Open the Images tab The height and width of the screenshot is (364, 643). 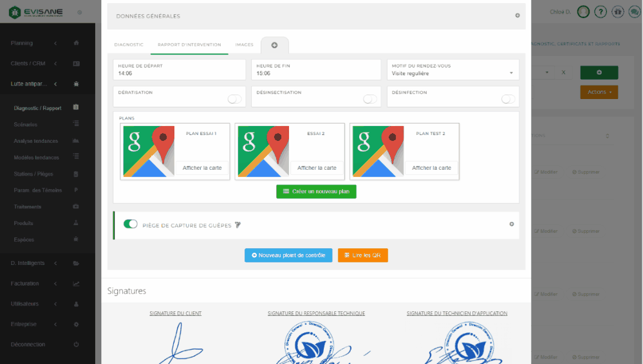click(244, 45)
